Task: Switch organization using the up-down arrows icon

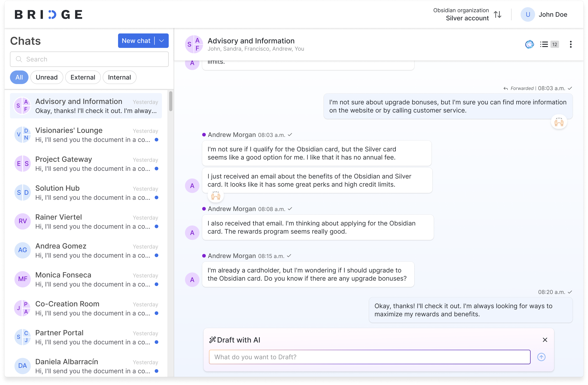Action: [498, 14]
